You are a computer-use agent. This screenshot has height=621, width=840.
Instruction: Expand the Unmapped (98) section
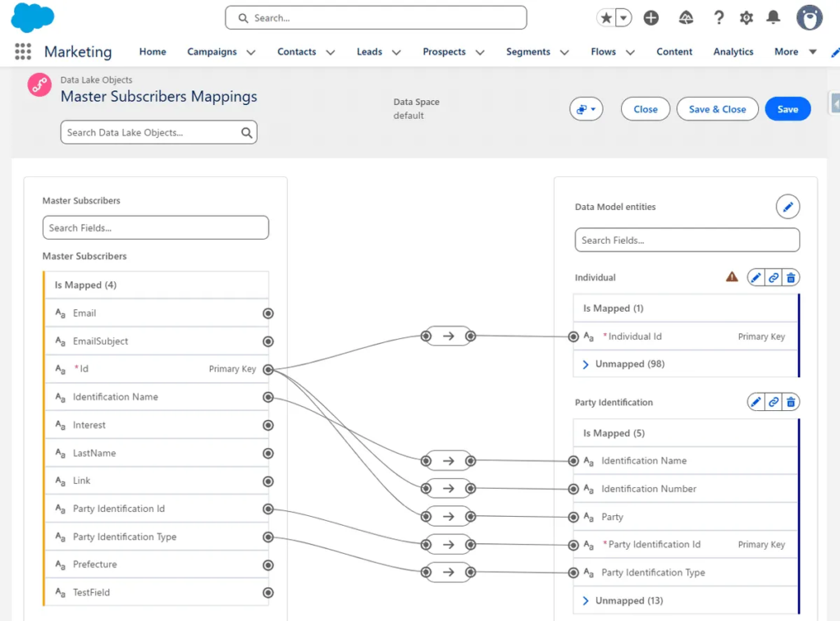(586, 364)
